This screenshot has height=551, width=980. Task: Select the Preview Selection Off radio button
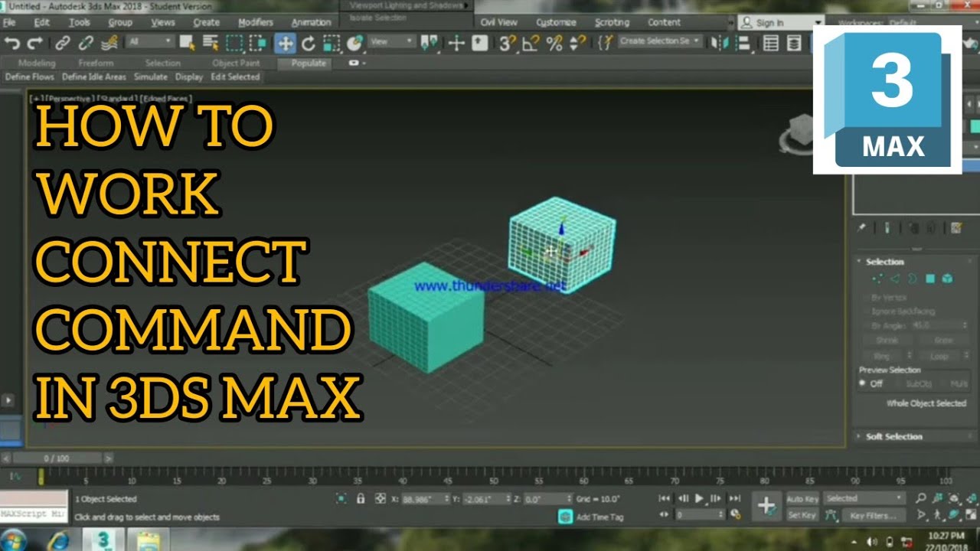864,383
